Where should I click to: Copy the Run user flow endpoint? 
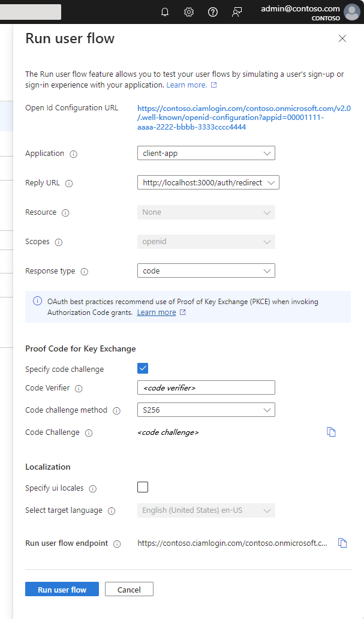[x=342, y=542]
